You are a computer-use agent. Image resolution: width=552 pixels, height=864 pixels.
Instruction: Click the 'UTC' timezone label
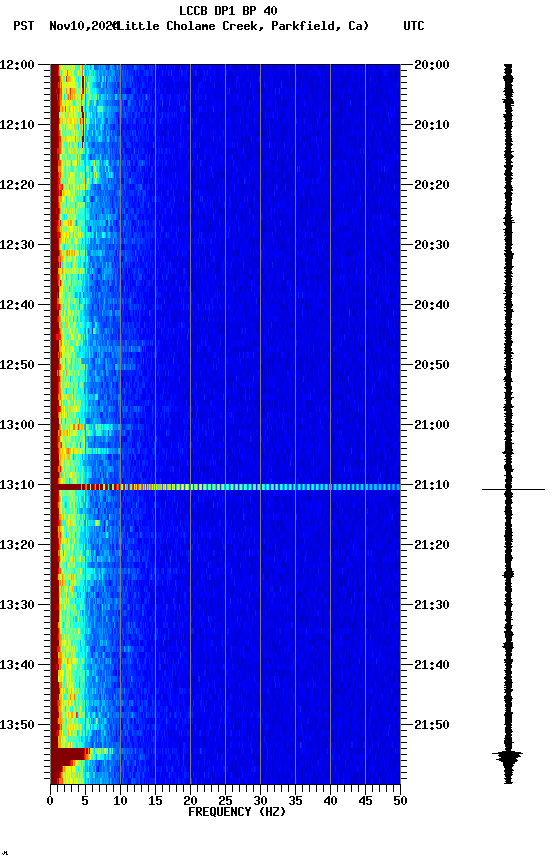pos(414,26)
